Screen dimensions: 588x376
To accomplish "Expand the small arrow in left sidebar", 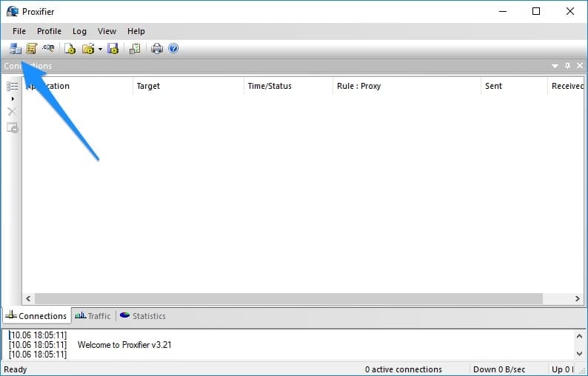I will pos(13,98).
